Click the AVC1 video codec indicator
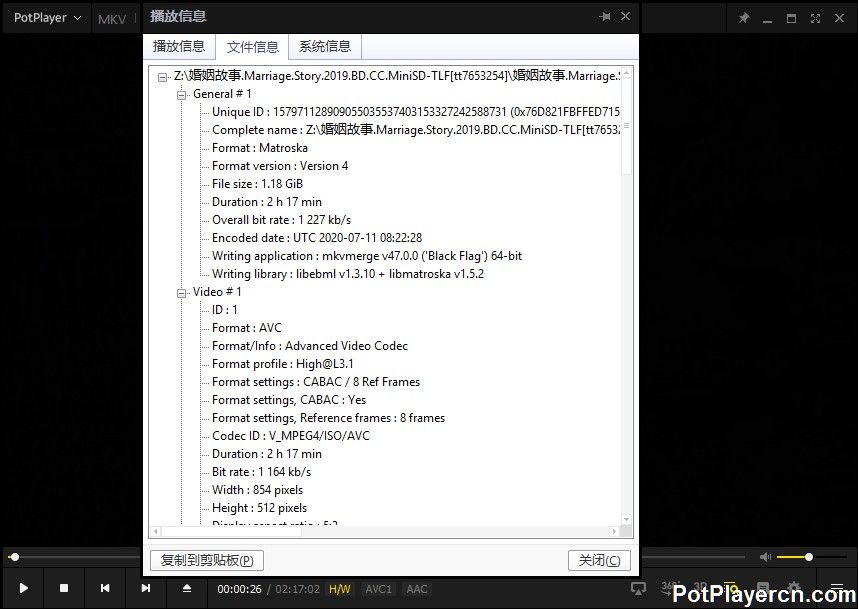The image size is (858, 609). coord(379,589)
